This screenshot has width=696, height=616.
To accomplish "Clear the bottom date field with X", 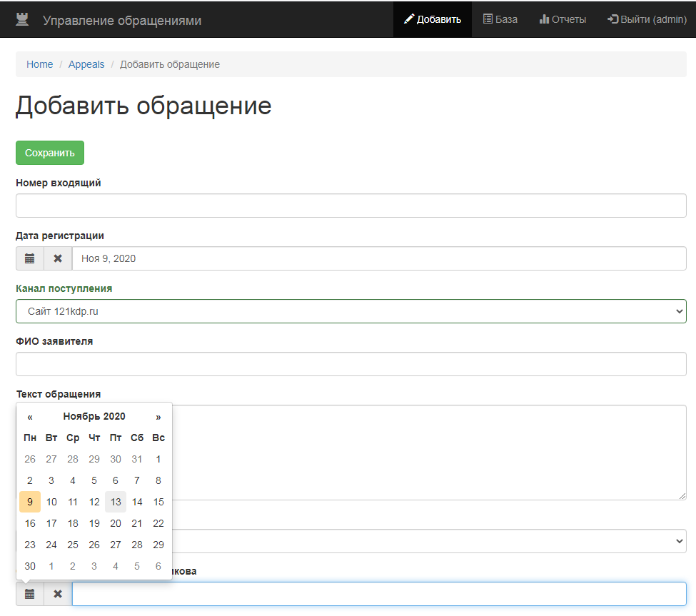I will coord(58,595).
